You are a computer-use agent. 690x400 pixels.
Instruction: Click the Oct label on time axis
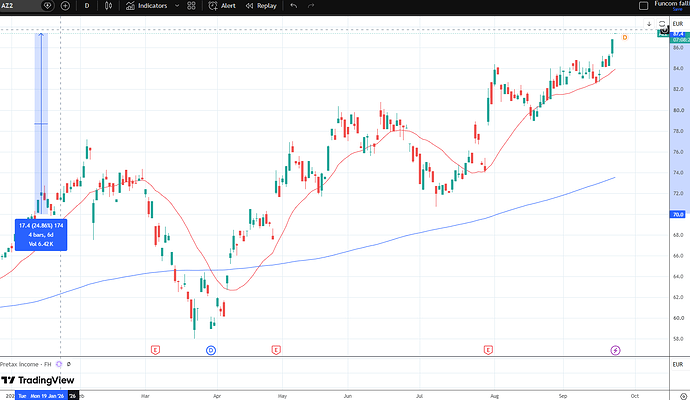[635, 396]
